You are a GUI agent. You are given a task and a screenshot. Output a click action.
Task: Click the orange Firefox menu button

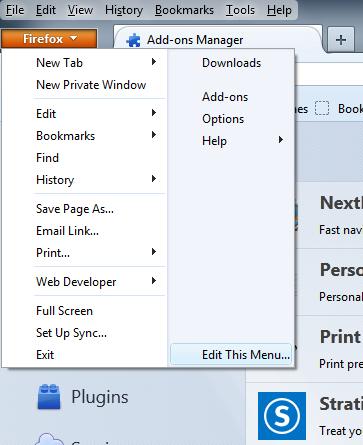tap(49, 39)
